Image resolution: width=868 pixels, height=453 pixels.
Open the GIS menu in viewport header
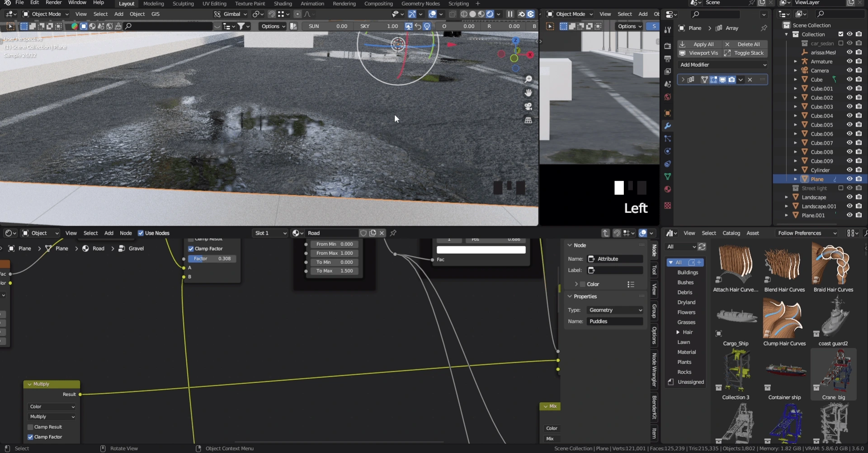pos(156,14)
